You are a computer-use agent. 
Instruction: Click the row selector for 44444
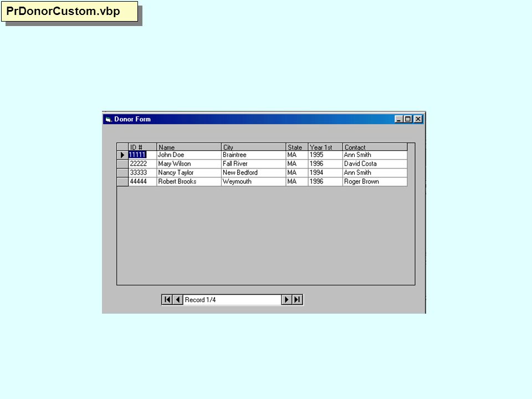click(122, 182)
